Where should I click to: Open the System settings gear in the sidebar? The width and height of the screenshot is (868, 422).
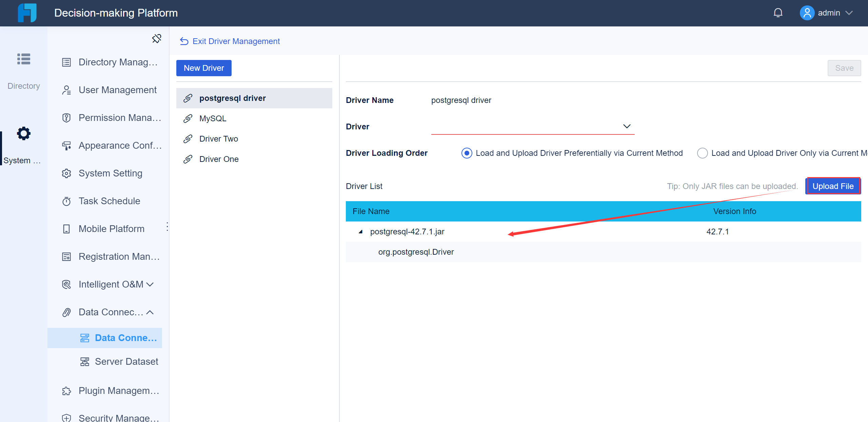(x=23, y=133)
